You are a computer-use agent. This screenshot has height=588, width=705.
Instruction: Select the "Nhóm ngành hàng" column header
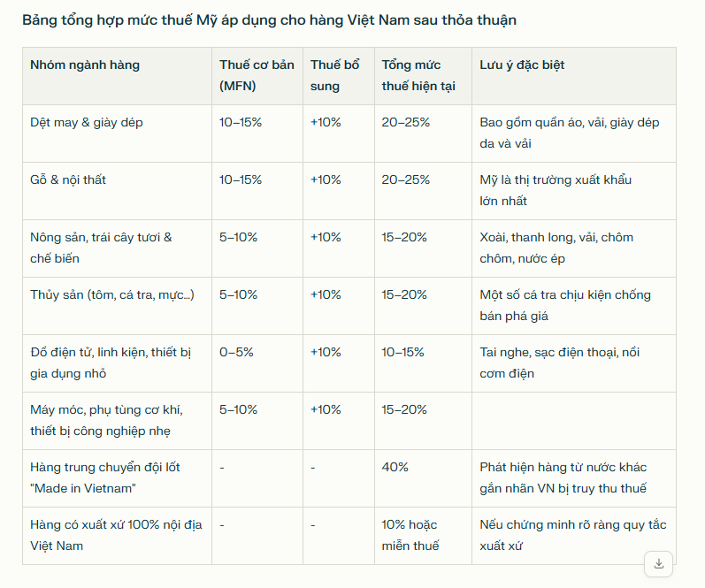pyautogui.click(x=85, y=65)
